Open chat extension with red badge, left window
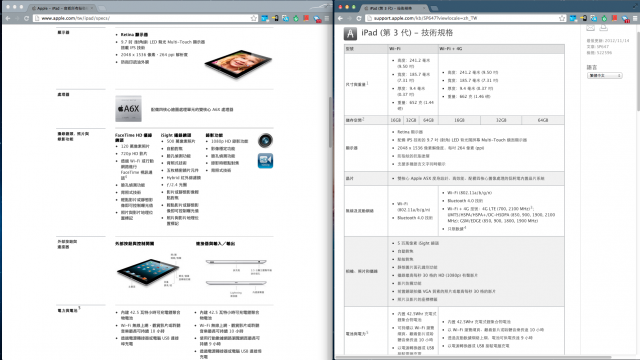This screenshot has height=360, width=640. [x=317, y=19]
